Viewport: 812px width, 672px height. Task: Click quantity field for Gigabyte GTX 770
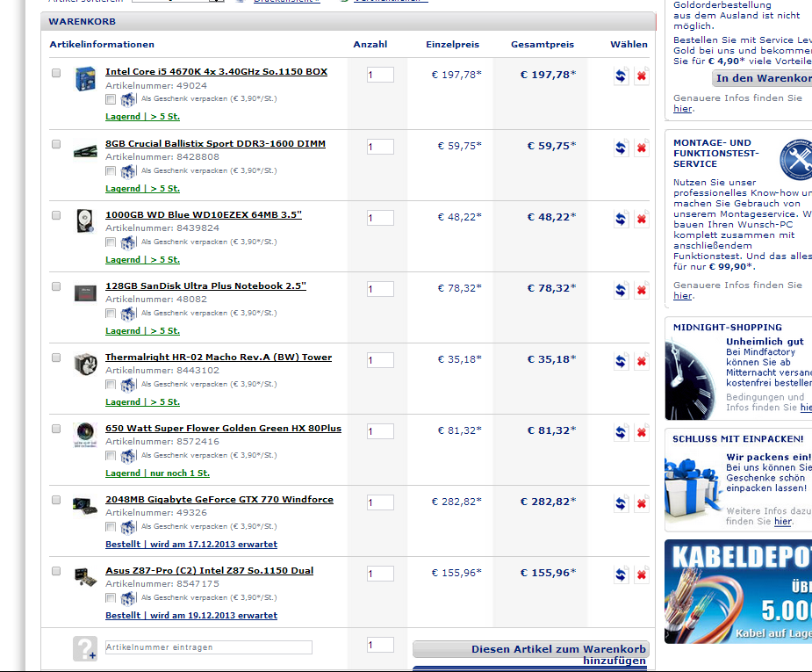click(380, 502)
